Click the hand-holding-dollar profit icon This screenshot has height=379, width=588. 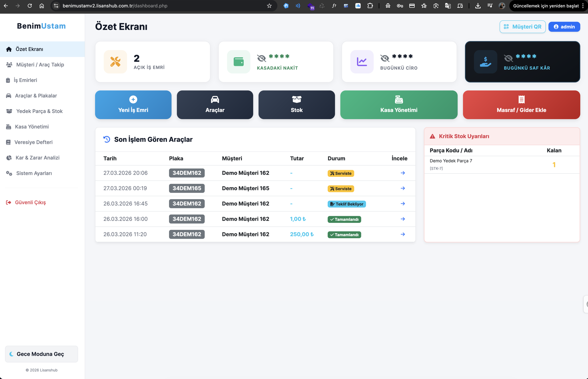coord(485,62)
